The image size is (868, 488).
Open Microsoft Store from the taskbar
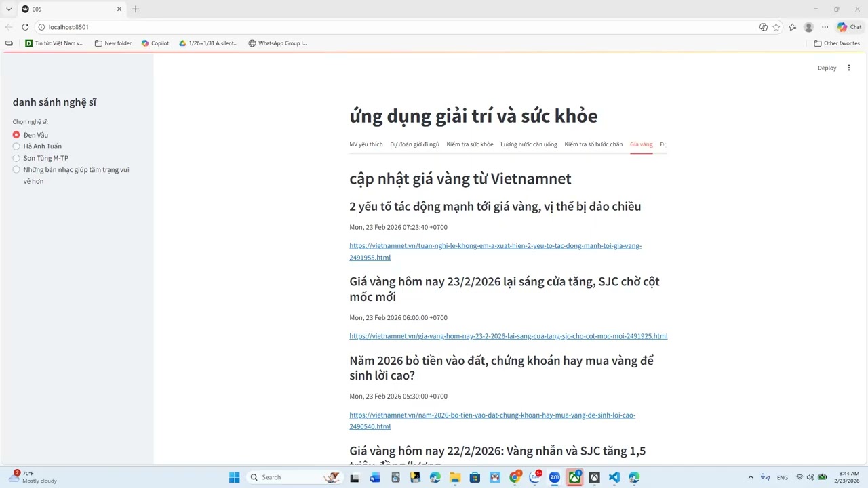475,477
